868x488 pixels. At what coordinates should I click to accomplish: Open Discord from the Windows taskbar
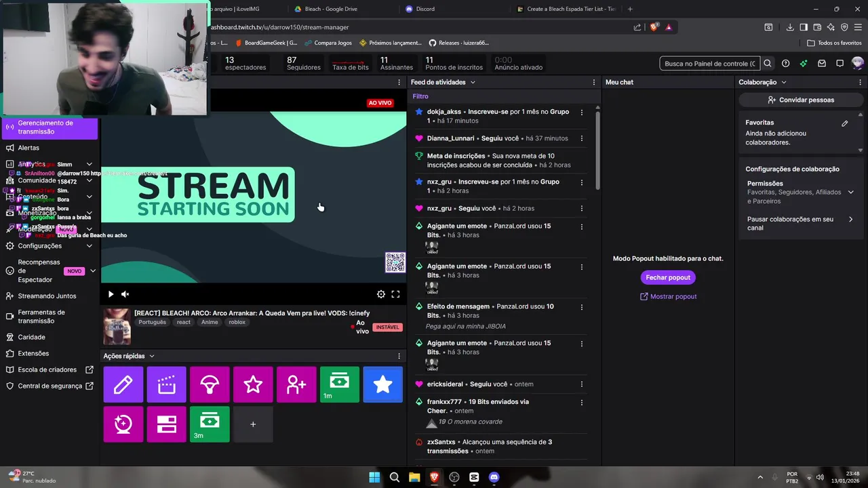494,477
